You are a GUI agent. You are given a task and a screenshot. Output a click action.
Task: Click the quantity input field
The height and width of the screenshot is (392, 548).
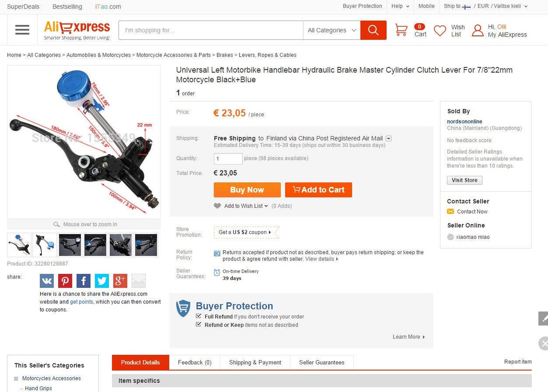228,159
